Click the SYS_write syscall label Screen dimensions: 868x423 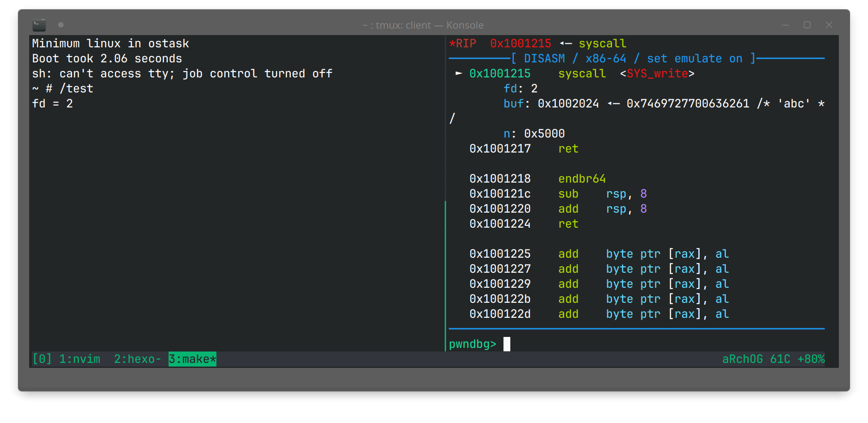point(659,73)
